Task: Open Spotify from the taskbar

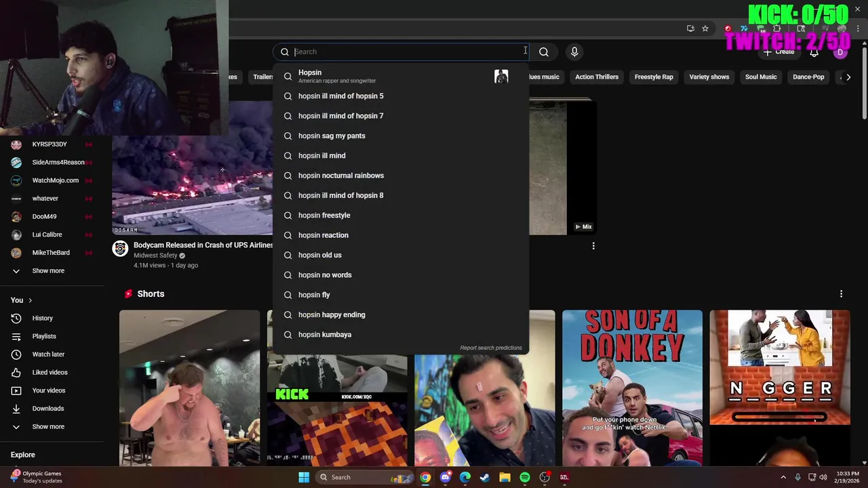Action: 524,477
